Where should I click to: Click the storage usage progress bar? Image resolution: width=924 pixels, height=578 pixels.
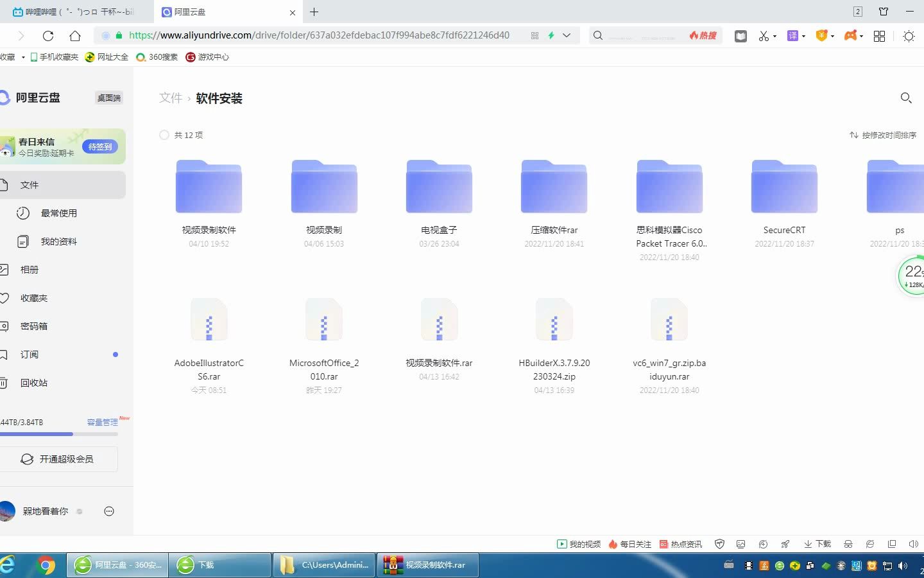click(59, 434)
